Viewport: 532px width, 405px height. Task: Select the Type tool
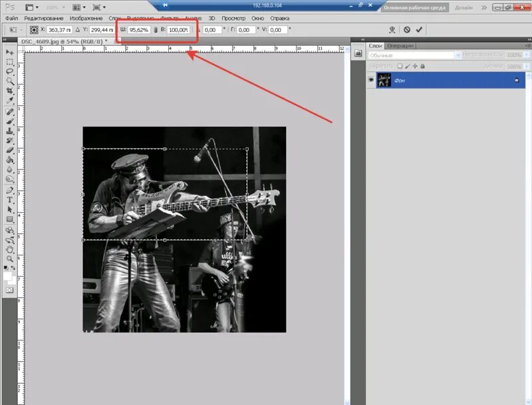[x=10, y=200]
